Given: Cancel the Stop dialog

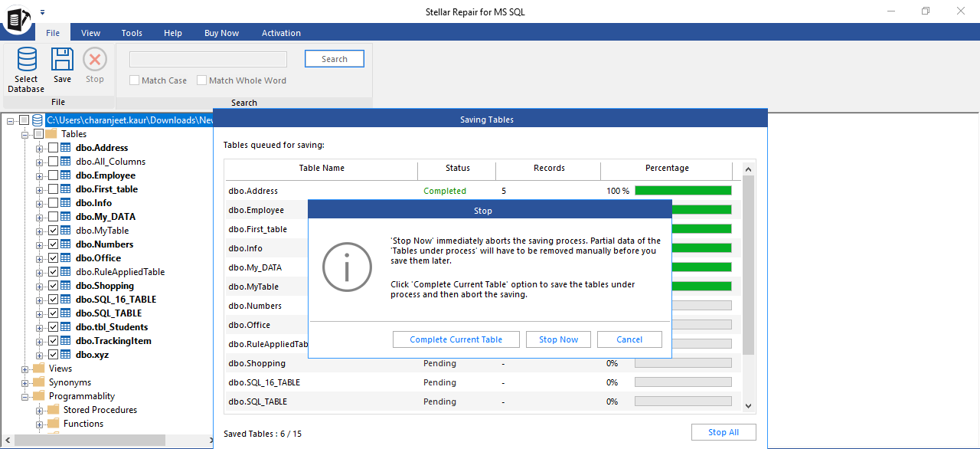Looking at the screenshot, I should pyautogui.click(x=629, y=339).
